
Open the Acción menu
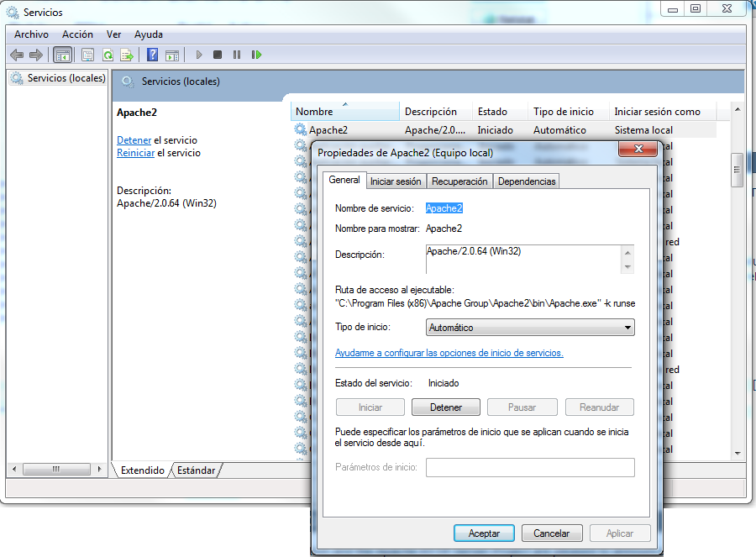[x=77, y=34]
